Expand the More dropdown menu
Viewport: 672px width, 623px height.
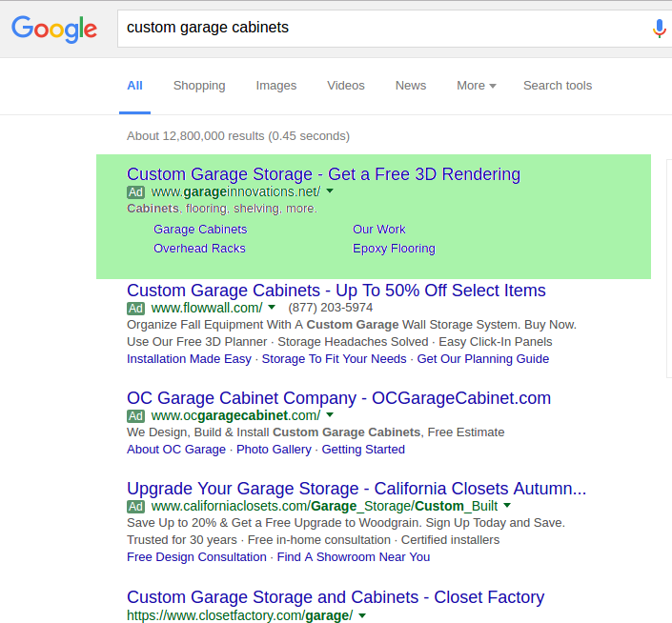point(477,86)
